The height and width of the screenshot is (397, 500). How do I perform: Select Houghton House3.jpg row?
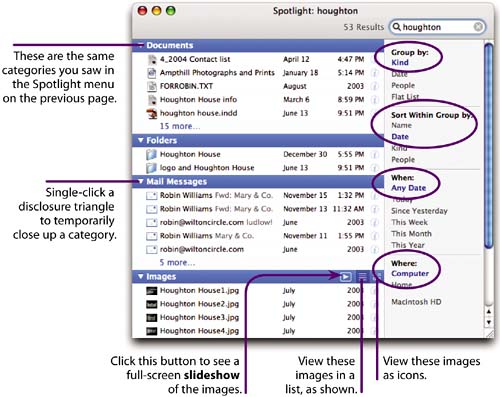(258, 318)
